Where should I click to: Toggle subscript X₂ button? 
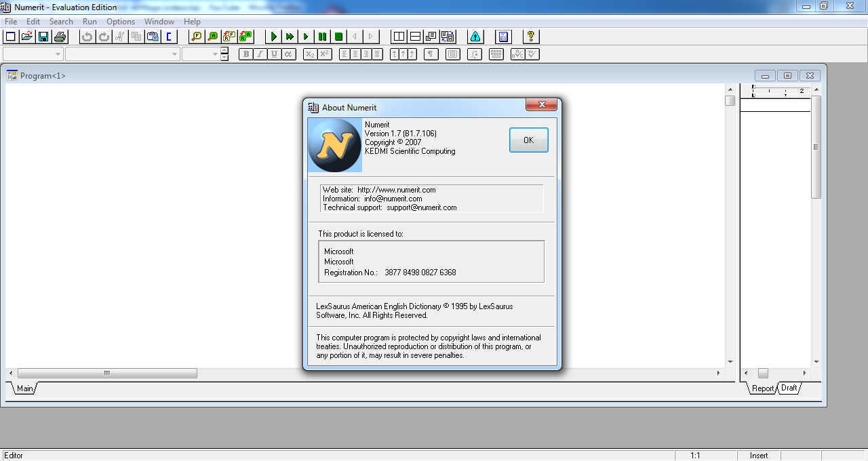point(311,54)
